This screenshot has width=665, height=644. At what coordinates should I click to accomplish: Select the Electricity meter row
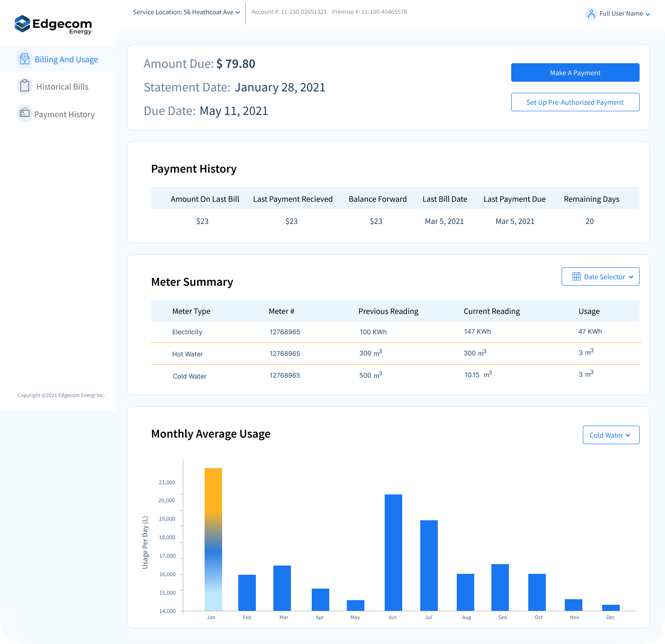(x=395, y=332)
